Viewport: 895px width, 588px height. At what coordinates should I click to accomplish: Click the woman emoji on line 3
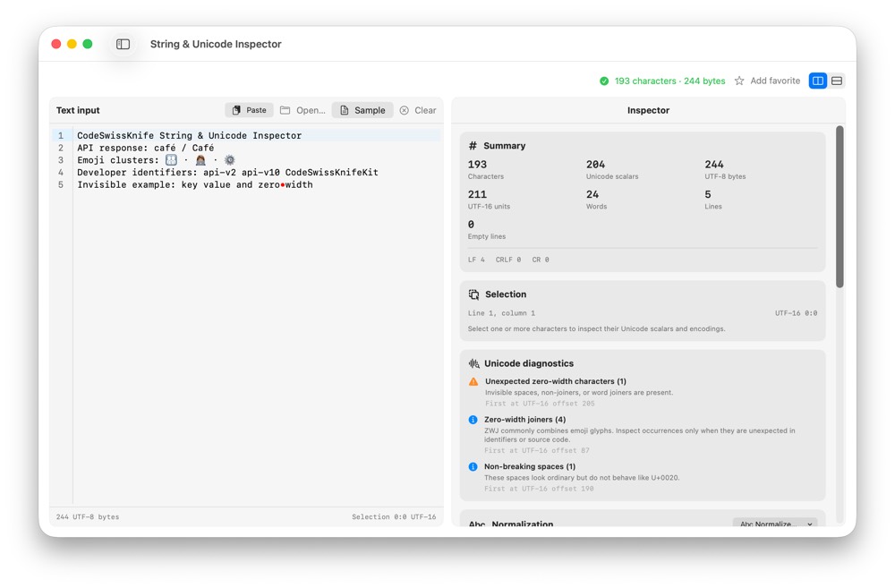[x=200, y=160]
